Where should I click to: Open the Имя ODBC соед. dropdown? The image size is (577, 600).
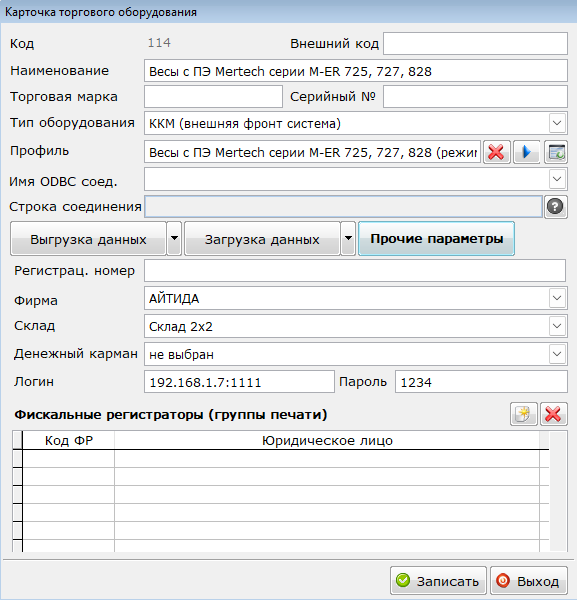coord(557,179)
